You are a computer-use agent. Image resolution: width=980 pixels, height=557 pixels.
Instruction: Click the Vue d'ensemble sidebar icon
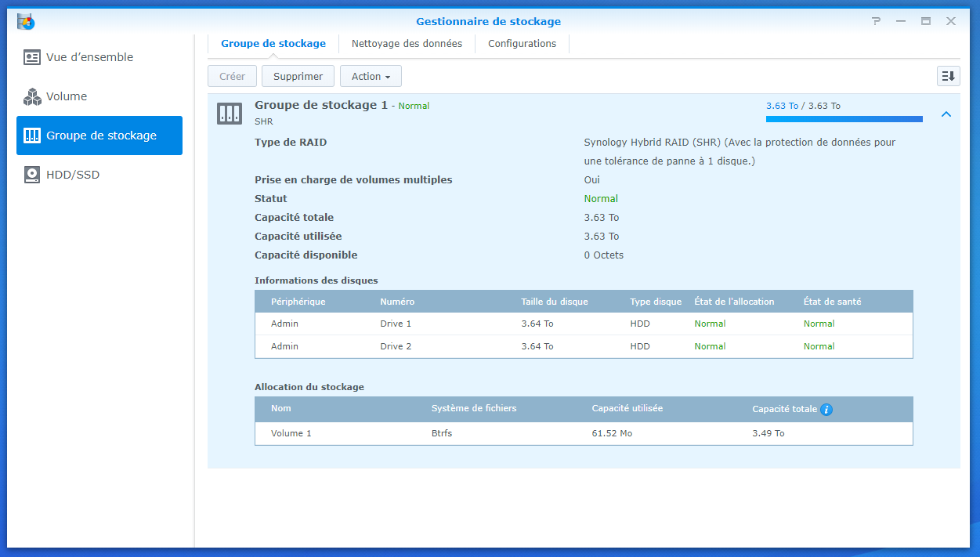[x=32, y=57]
